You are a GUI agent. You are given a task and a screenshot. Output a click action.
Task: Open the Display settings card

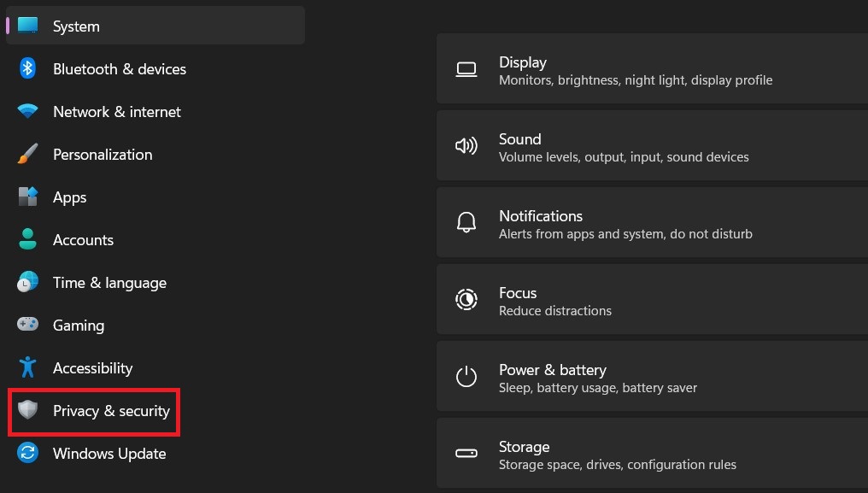point(651,70)
